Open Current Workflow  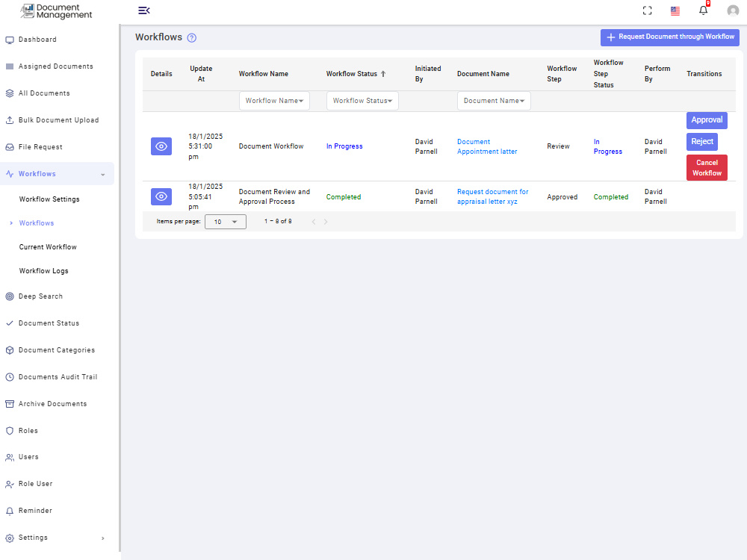[48, 246]
